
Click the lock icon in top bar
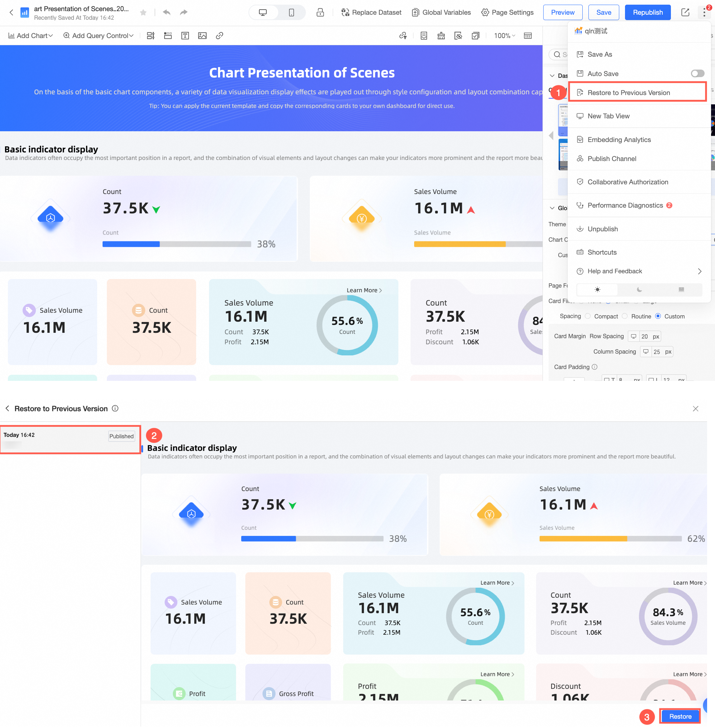click(320, 13)
